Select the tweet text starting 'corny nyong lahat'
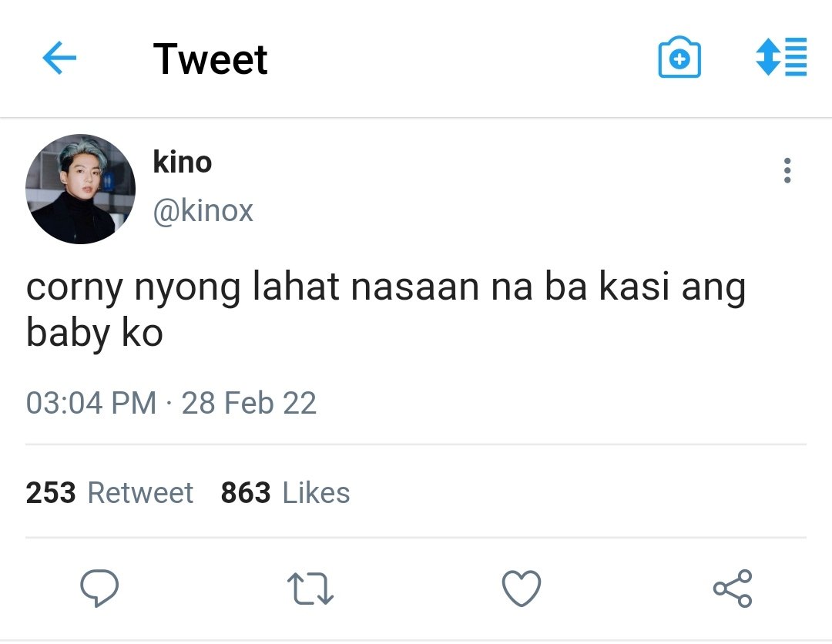Screen dimensions: 832x644 pos(386,310)
